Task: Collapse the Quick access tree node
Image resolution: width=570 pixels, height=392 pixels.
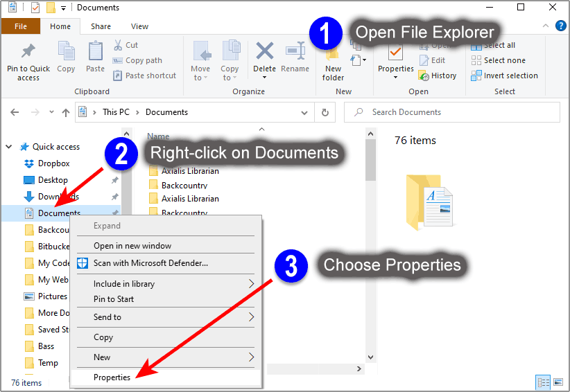Action: click(x=9, y=147)
